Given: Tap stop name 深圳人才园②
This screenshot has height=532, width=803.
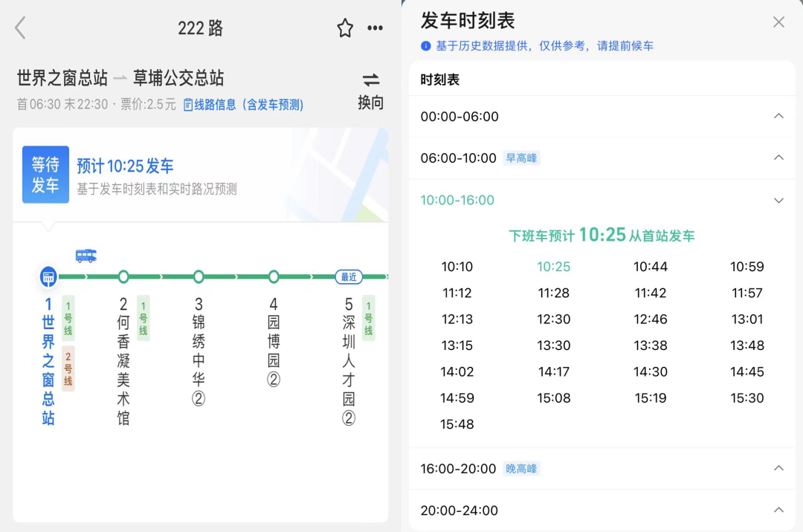Looking at the screenshot, I should pos(349,370).
